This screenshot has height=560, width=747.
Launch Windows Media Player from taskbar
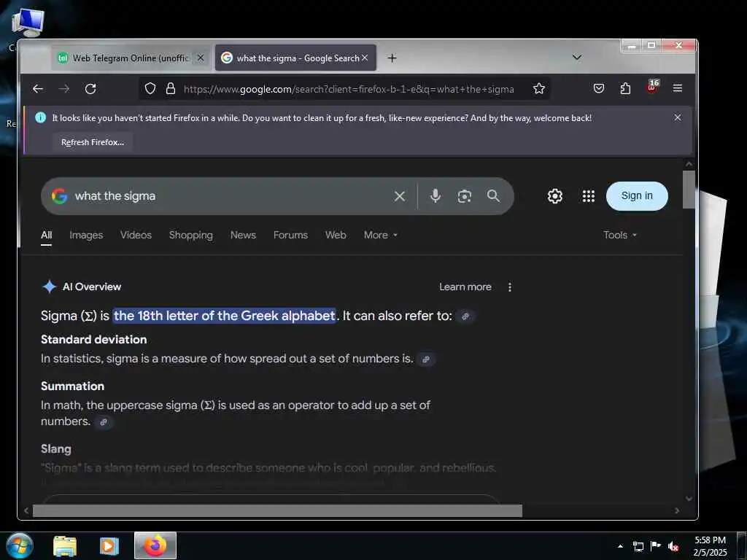coord(109,546)
